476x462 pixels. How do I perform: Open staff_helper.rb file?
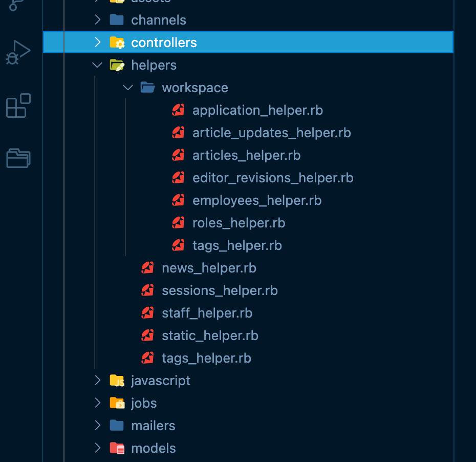207,313
